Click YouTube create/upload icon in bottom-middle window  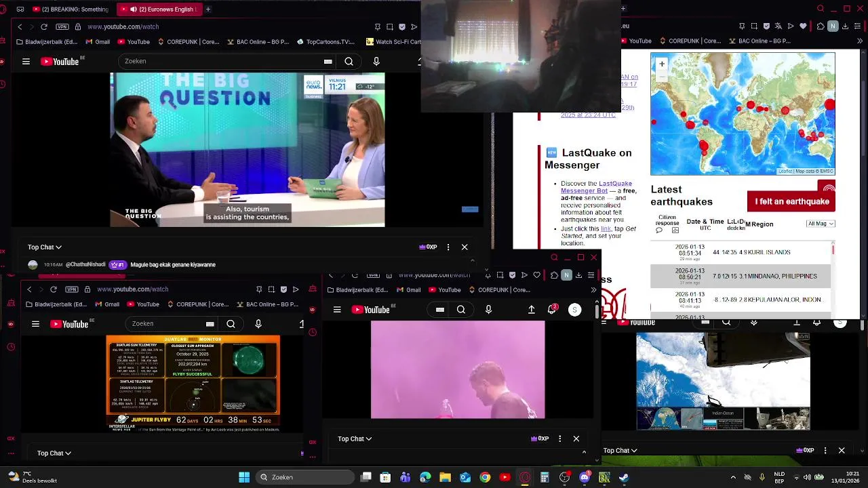(x=532, y=310)
